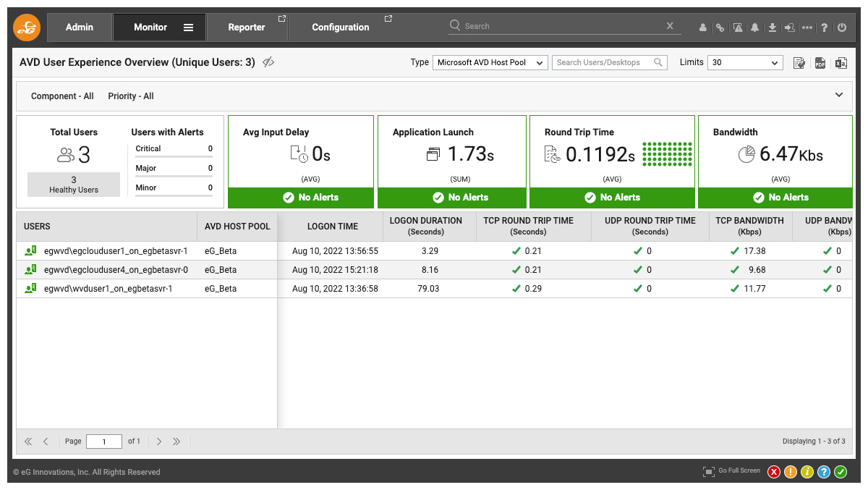Click the orange major alert icon
868x490 pixels.
[x=791, y=472]
